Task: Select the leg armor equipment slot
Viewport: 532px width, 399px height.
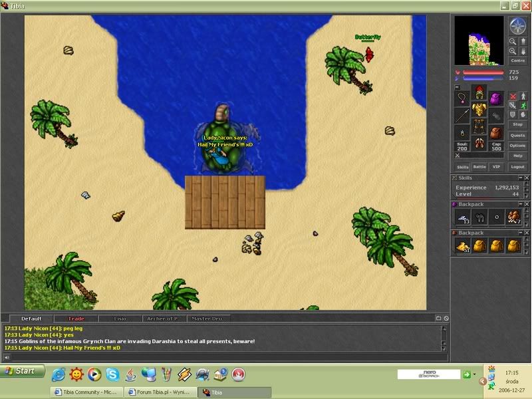Action: tap(479, 126)
